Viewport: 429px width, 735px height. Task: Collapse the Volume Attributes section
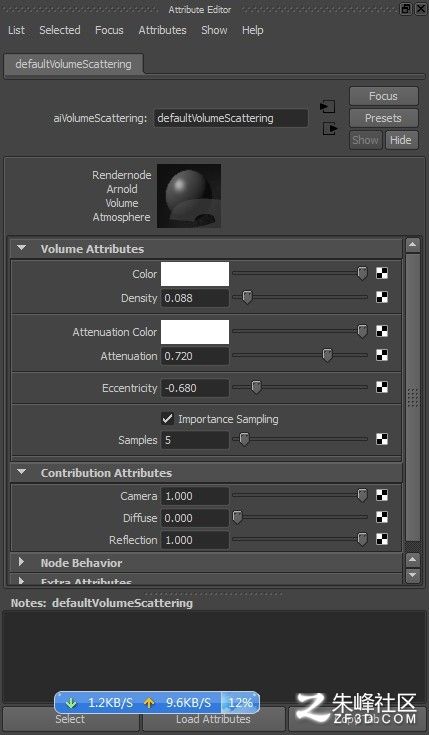pos(22,248)
